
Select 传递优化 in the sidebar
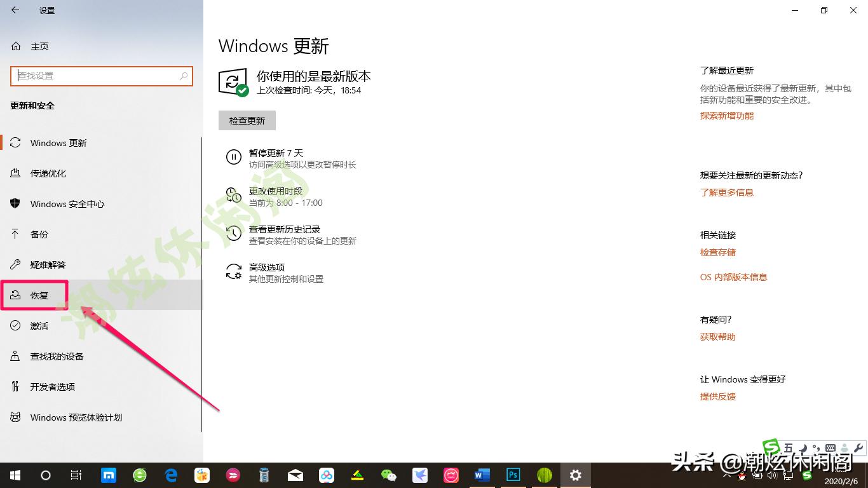(x=48, y=173)
